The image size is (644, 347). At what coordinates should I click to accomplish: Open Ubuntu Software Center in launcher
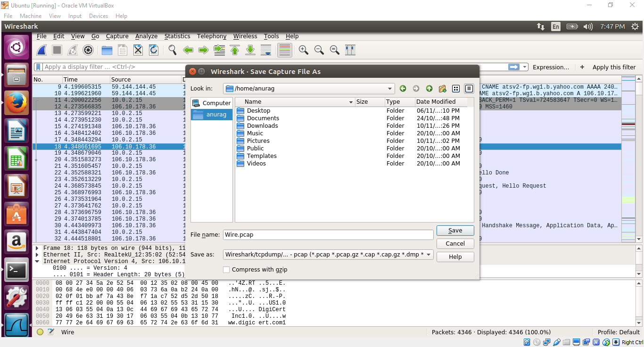[x=17, y=215]
